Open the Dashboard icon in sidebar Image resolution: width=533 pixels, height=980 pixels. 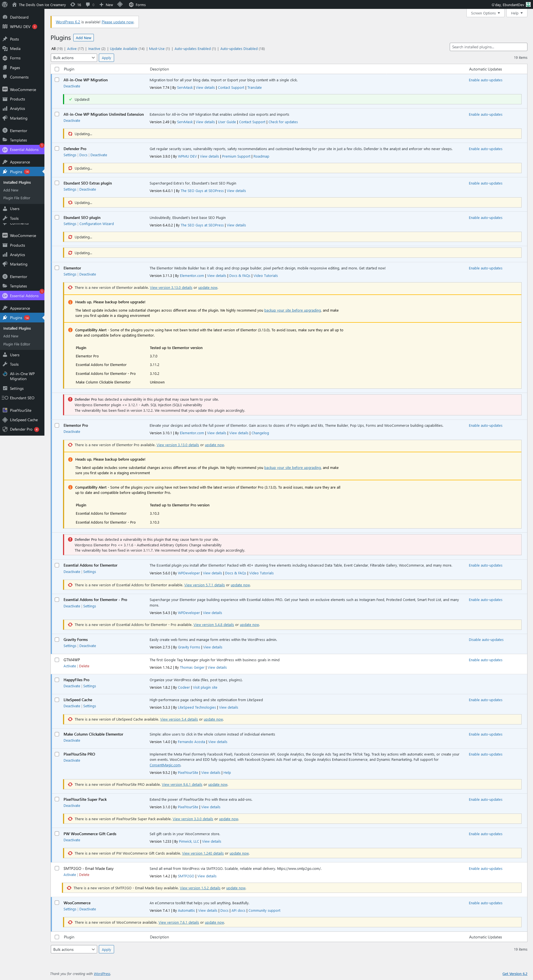click(5, 17)
